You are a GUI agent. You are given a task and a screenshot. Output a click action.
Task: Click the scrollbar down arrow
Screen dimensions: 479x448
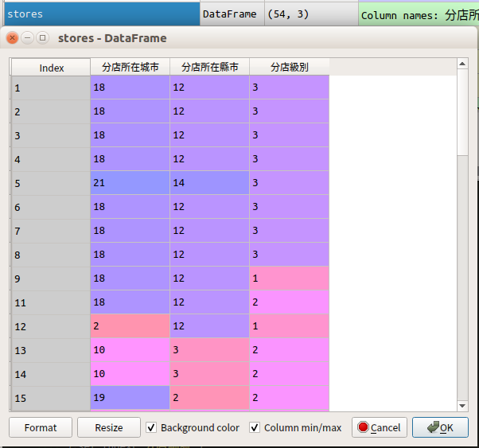click(x=462, y=406)
